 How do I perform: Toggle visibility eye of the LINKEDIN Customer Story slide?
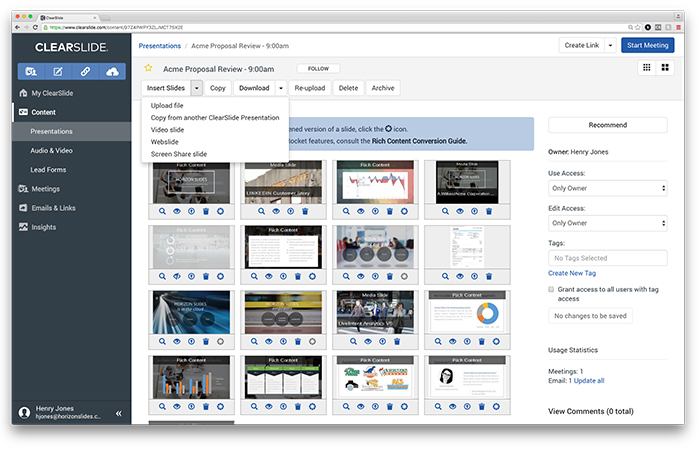click(276, 211)
